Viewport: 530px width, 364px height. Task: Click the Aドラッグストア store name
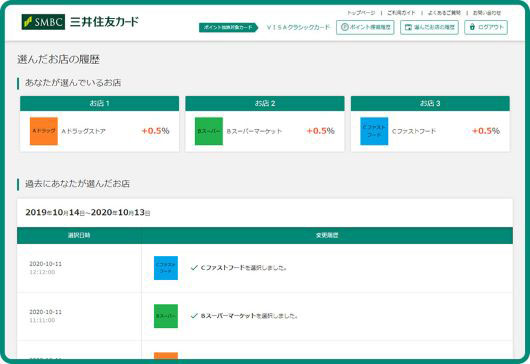(83, 131)
